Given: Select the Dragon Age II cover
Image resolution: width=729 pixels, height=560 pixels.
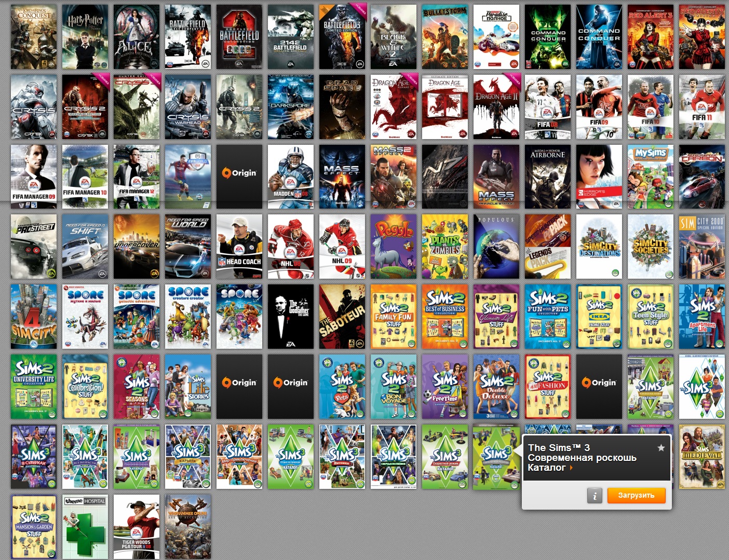Looking at the screenshot, I should [x=496, y=107].
